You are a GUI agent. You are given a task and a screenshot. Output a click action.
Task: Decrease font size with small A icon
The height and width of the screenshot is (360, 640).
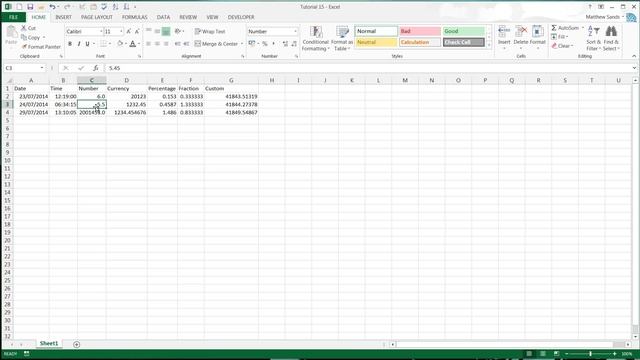click(137, 31)
